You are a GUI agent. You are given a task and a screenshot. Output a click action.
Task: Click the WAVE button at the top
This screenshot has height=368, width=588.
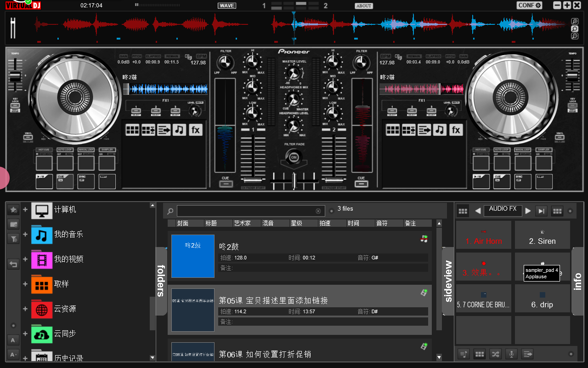coord(227,6)
